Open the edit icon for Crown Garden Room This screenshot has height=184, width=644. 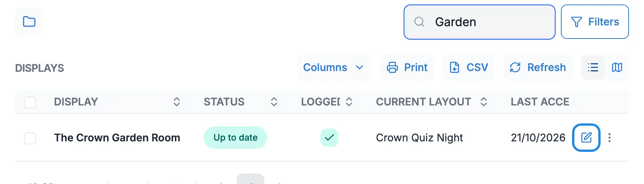(x=586, y=138)
